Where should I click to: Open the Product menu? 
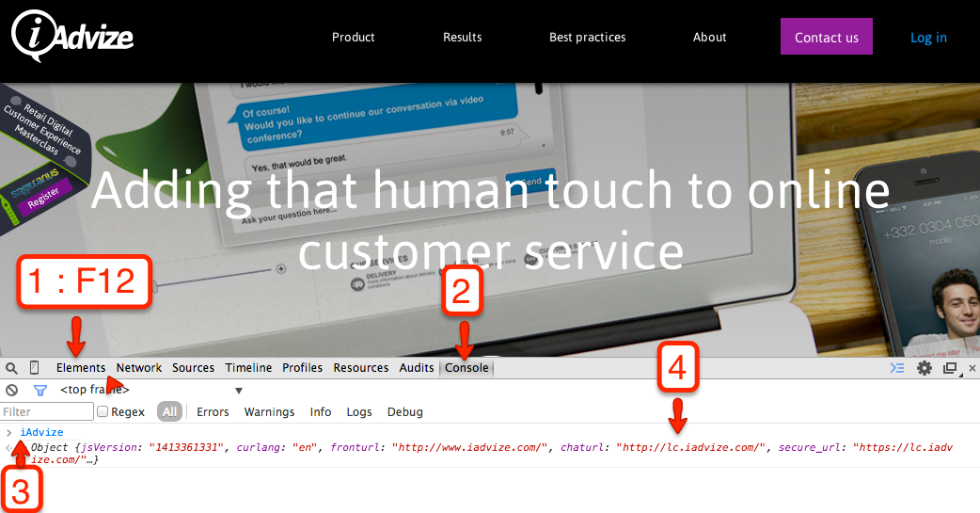pos(353,37)
